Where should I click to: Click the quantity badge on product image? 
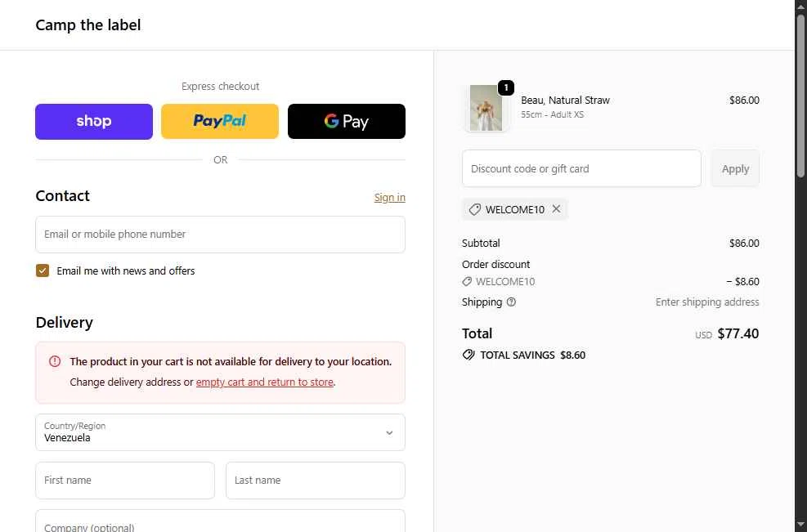[x=506, y=88]
